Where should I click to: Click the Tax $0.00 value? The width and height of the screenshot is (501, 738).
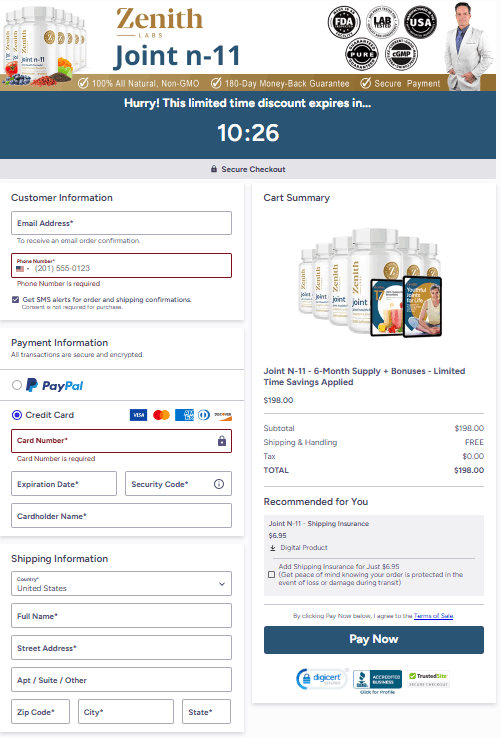(473, 456)
